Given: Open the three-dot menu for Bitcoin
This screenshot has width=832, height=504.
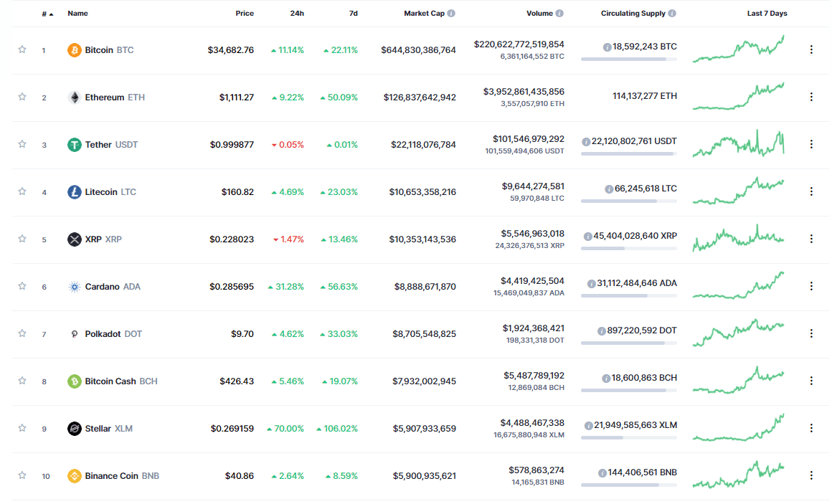Looking at the screenshot, I should (x=811, y=49).
